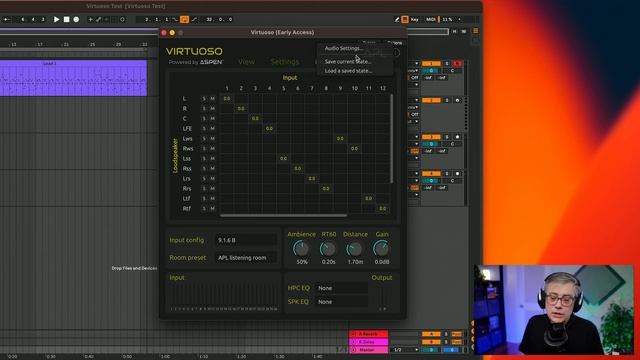Enable Key map mode
Screen dimensions: 640x360
coord(415,19)
